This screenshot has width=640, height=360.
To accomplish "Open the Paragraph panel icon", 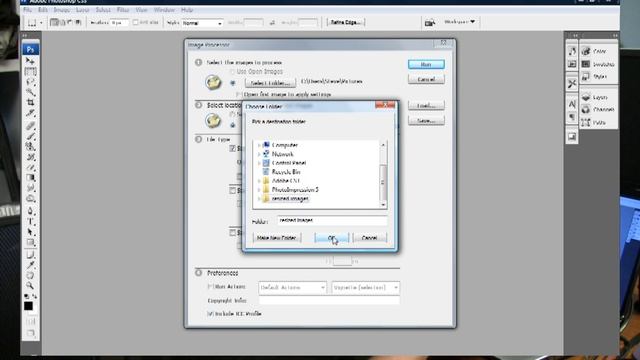I will click(572, 117).
